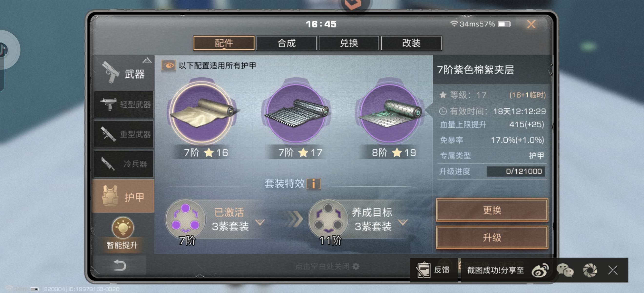
Task: Collapse the 武器 category arrow
Action: 147,60
